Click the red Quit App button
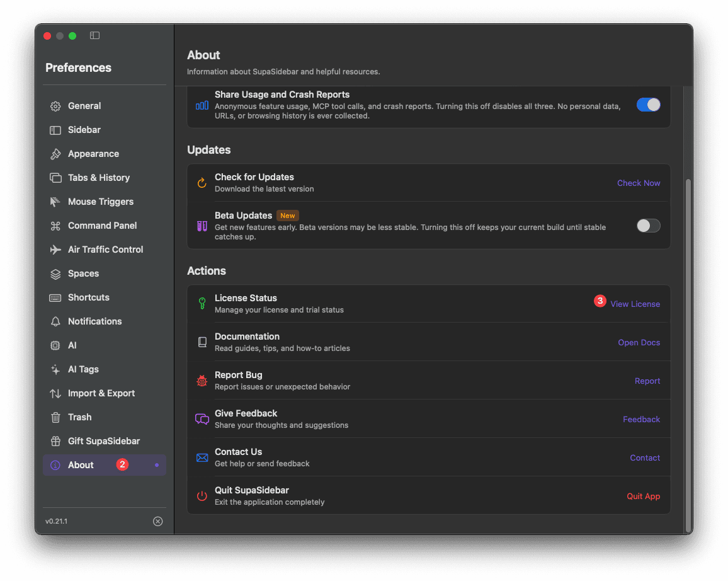This screenshot has height=581, width=728. click(x=643, y=496)
